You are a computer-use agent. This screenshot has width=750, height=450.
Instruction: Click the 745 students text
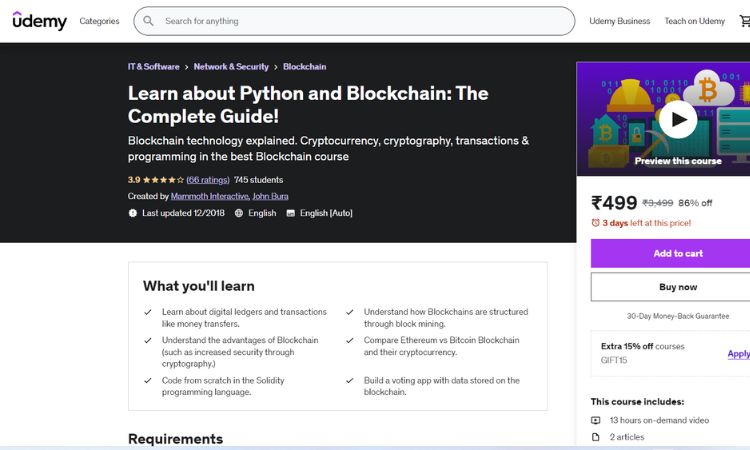click(258, 180)
